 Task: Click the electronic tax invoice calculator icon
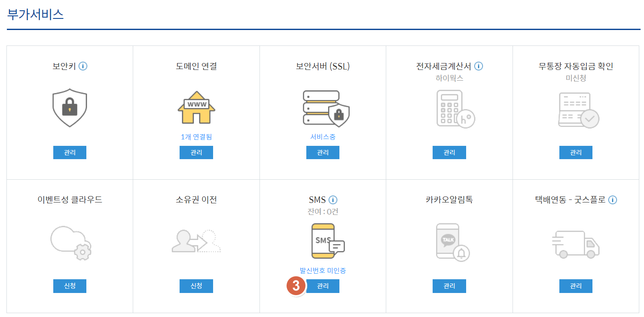coord(455,108)
